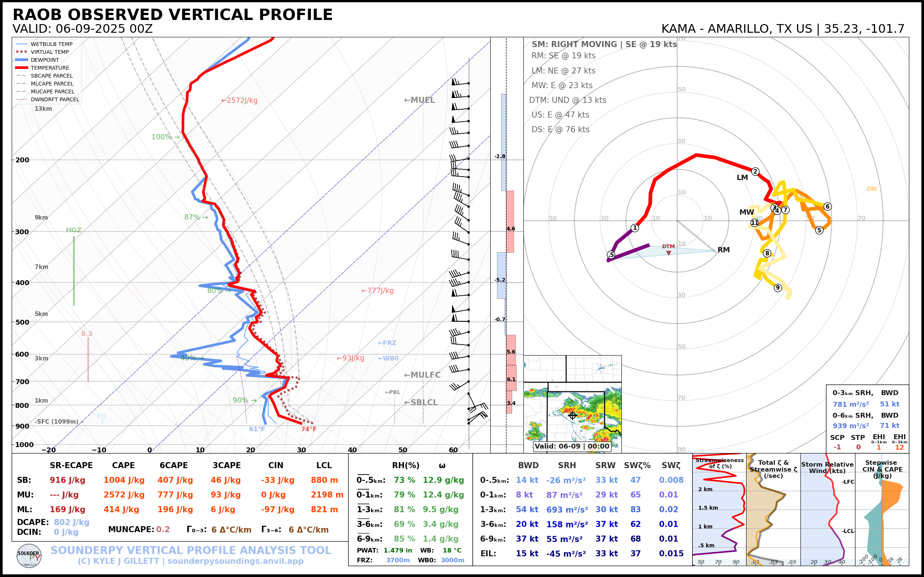924x577 pixels.
Task: Click the Storm Relative Wind panel title
Action: click(x=827, y=467)
